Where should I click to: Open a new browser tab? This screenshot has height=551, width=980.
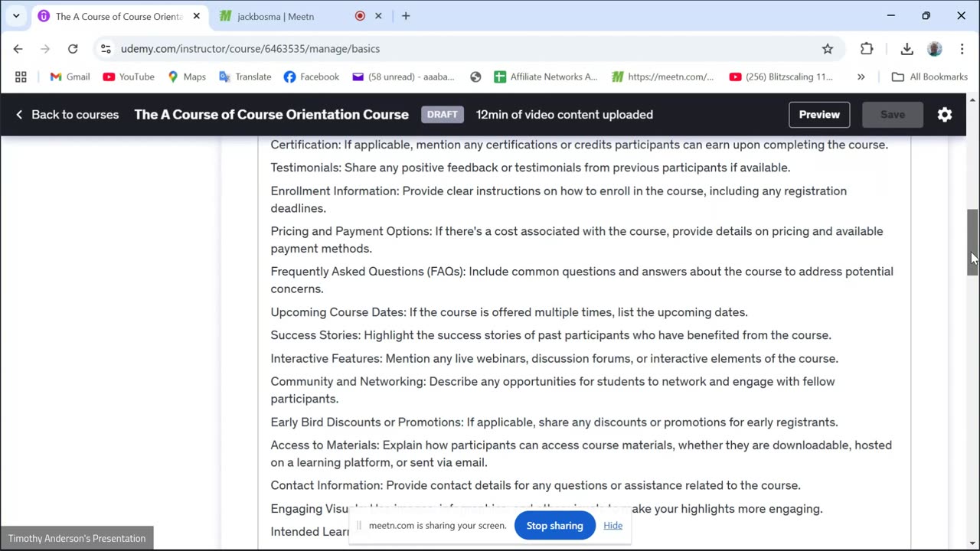pyautogui.click(x=406, y=16)
